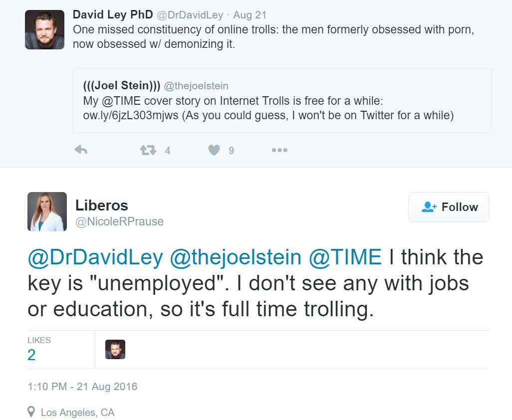512x420 pixels.
Task: Like the tweet with heart icon
Action: (214, 150)
